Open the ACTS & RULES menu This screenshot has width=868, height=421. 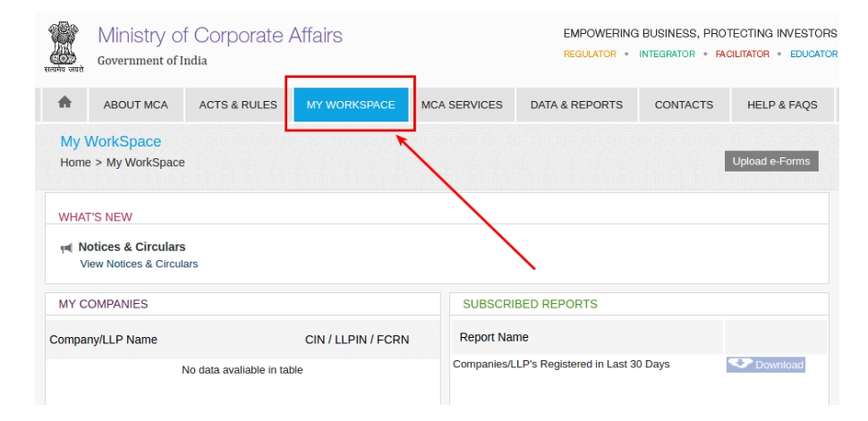pyautogui.click(x=238, y=105)
